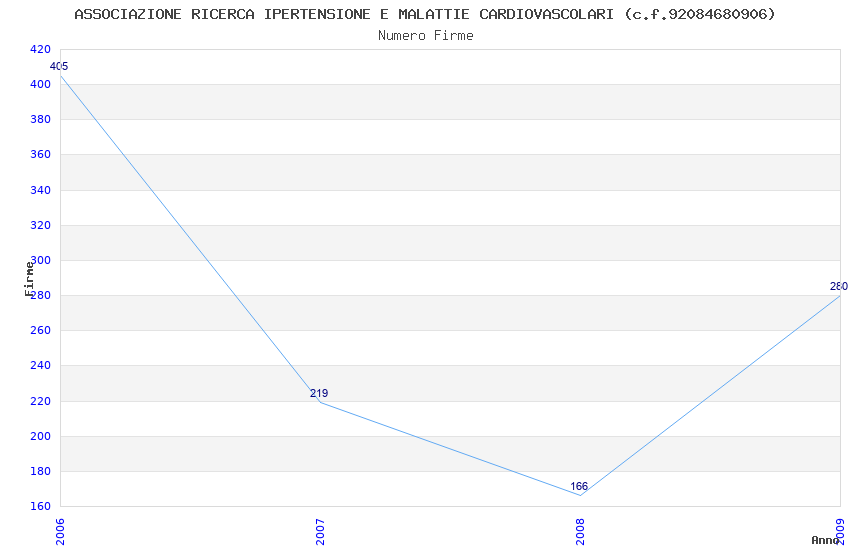Click the chart title about ASSOCIAZIONE RICERCA IPERTENSIONE

[x=425, y=14]
